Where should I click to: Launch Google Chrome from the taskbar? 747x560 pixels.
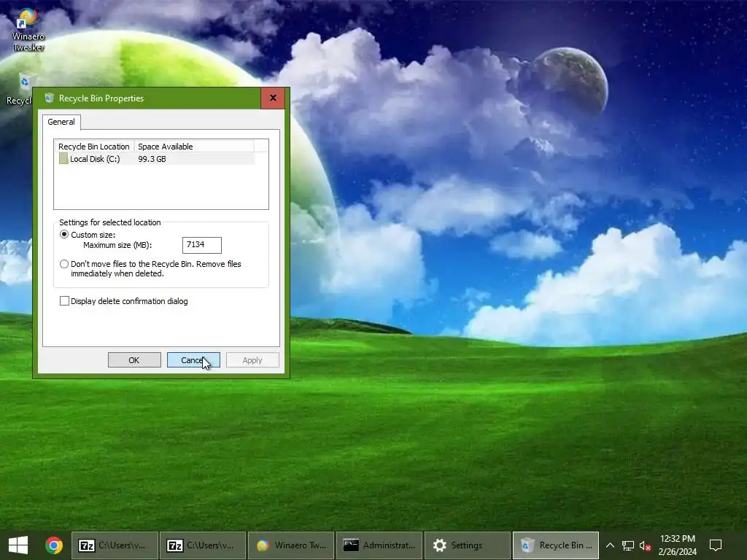(x=54, y=545)
